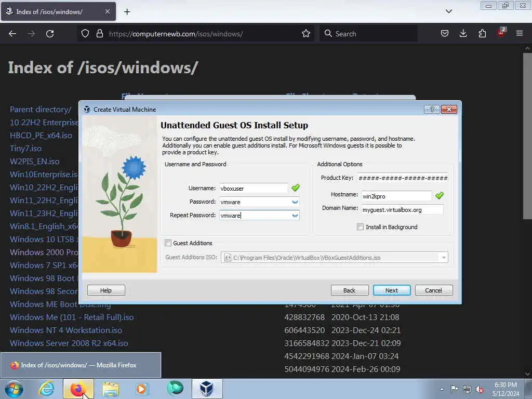Viewport: 532px width, 399px height.
Task: Reload the page in Firefox
Action: (x=50, y=34)
